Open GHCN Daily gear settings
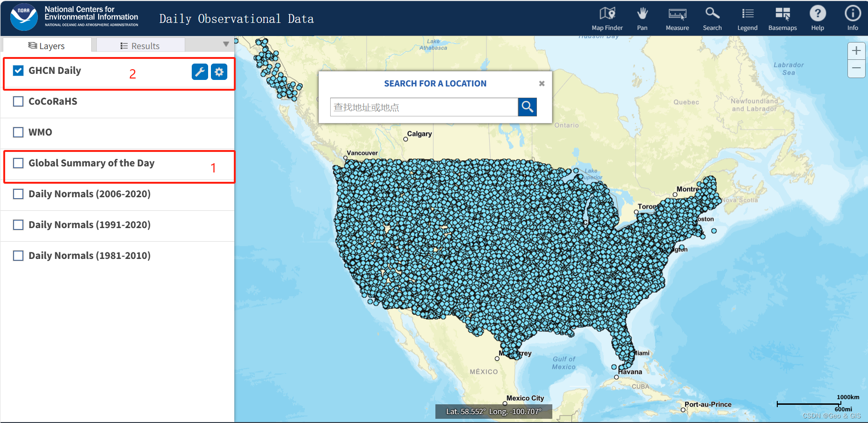Image resolution: width=868 pixels, height=423 pixels. coord(219,72)
